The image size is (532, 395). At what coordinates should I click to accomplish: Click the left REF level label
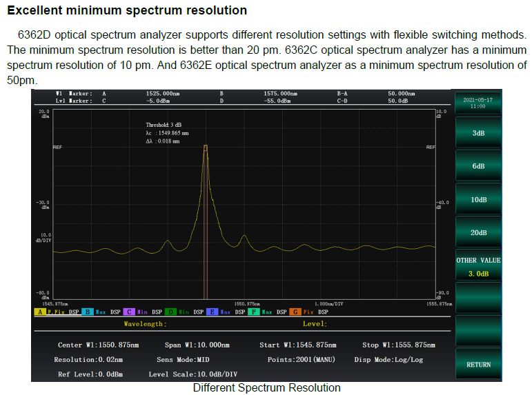57,147
